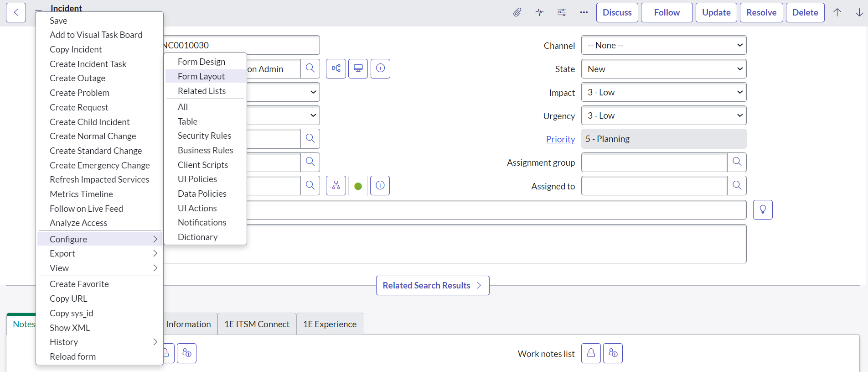Go to the previous record up arrow

[837, 12]
